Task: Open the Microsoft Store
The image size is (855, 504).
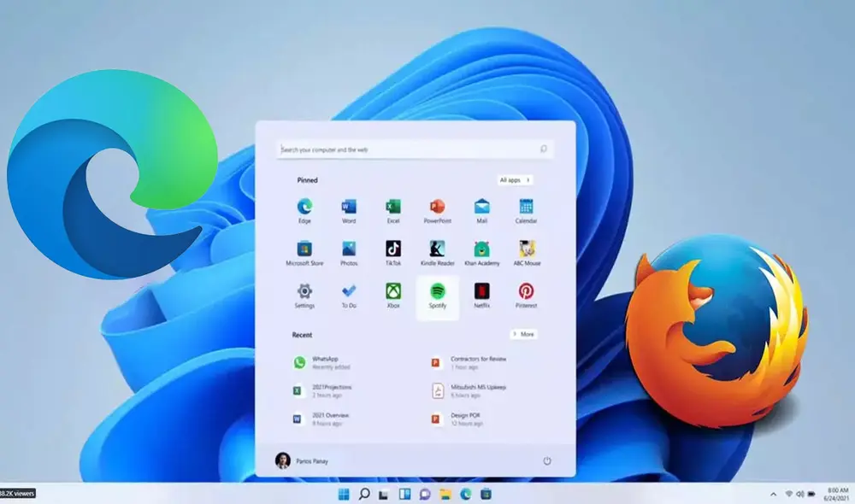Action: (x=303, y=254)
